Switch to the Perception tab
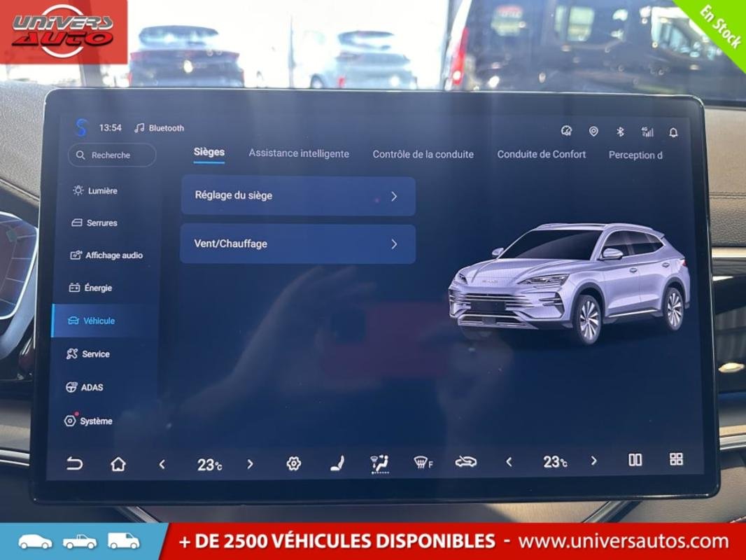Image resolution: width=746 pixels, height=560 pixels. (x=635, y=155)
